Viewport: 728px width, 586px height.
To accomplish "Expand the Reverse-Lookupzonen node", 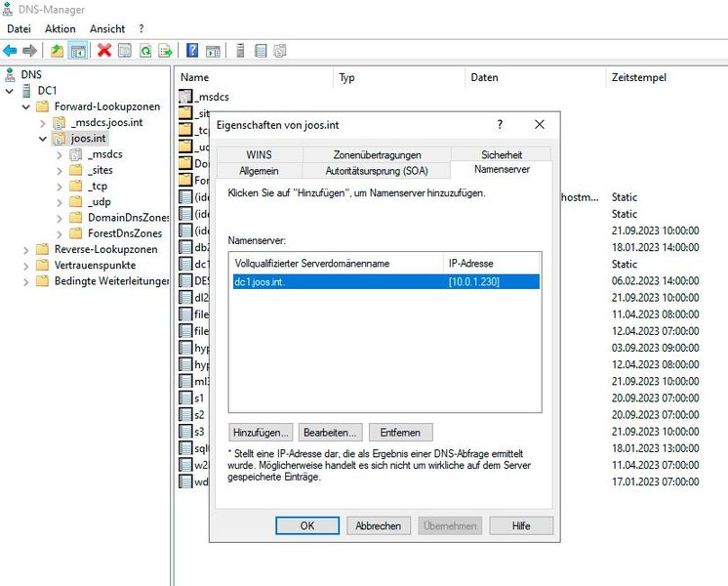I will coord(26,250).
